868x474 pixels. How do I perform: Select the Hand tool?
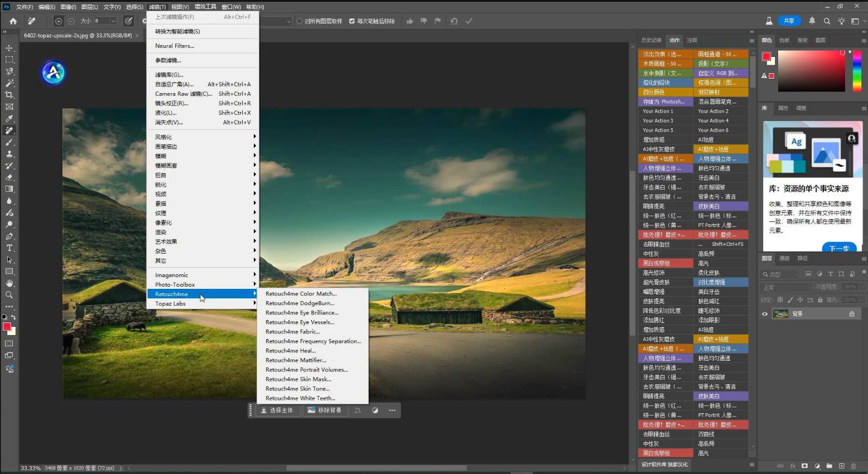9,283
